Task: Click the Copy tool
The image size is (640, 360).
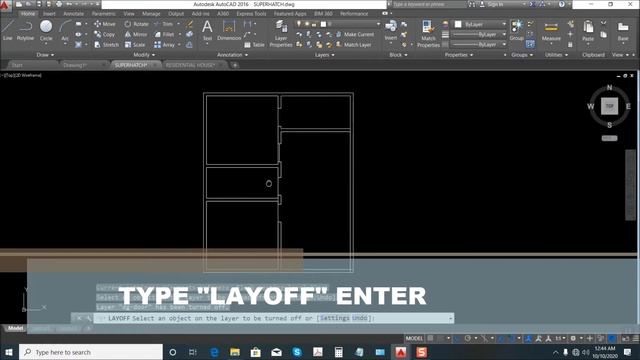Action: pos(105,34)
